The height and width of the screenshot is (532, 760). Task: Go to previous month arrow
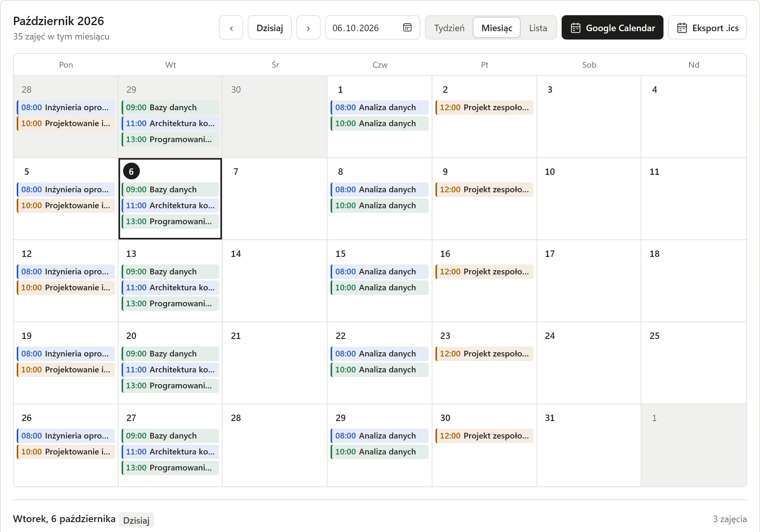tap(231, 28)
